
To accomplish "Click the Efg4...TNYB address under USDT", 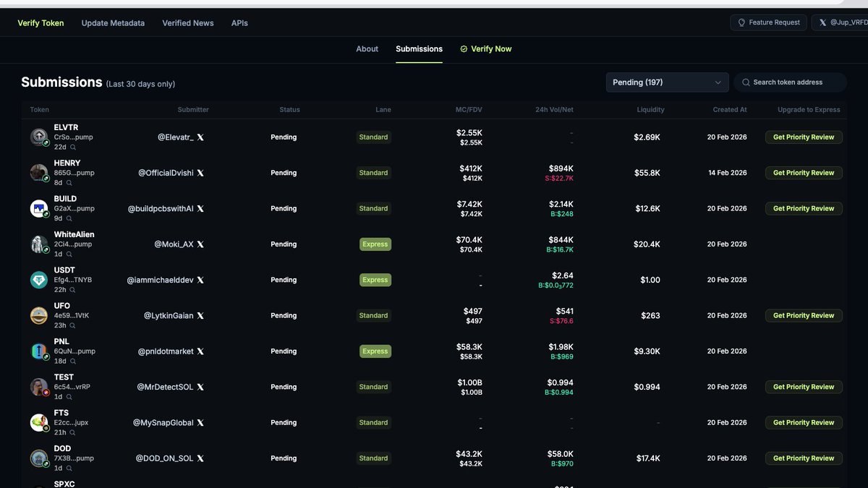I will click(x=73, y=280).
